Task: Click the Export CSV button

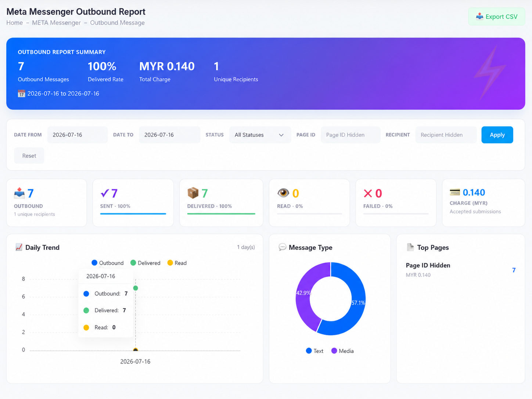Action: 496,17
